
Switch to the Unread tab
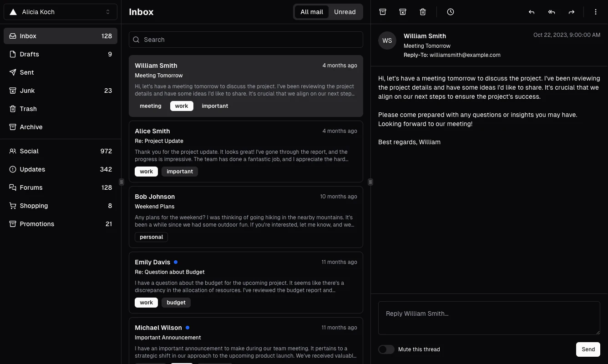[345, 12]
